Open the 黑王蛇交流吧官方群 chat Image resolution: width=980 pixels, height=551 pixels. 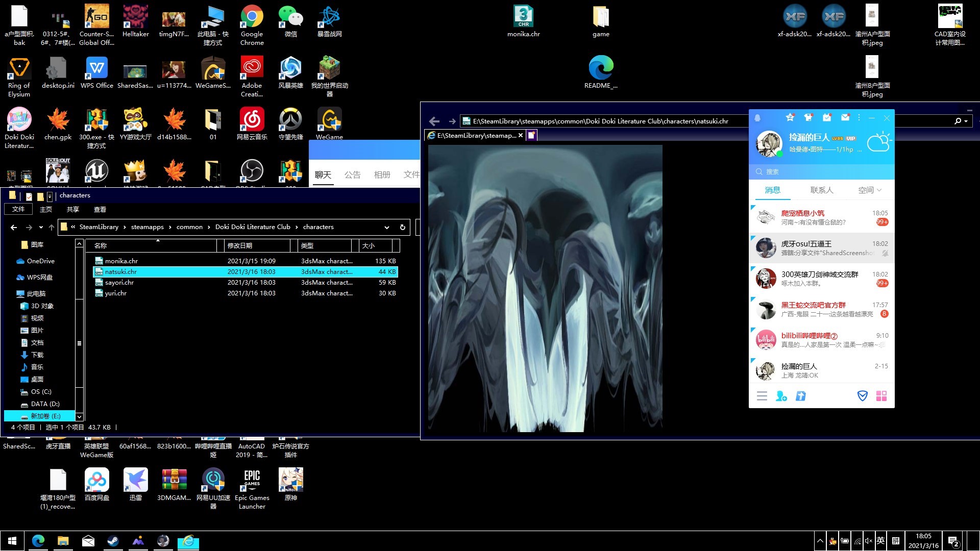822,310
